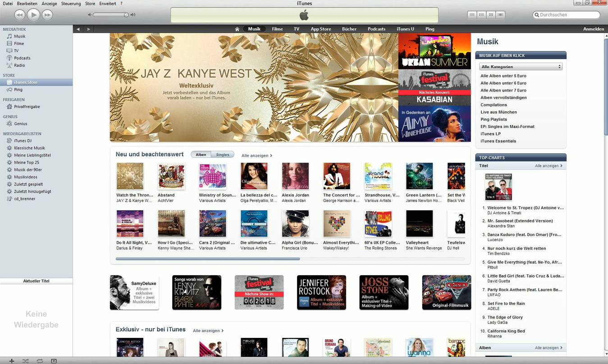Toggle repeat playback at bottom bar
608x364 pixels.
coord(40,361)
